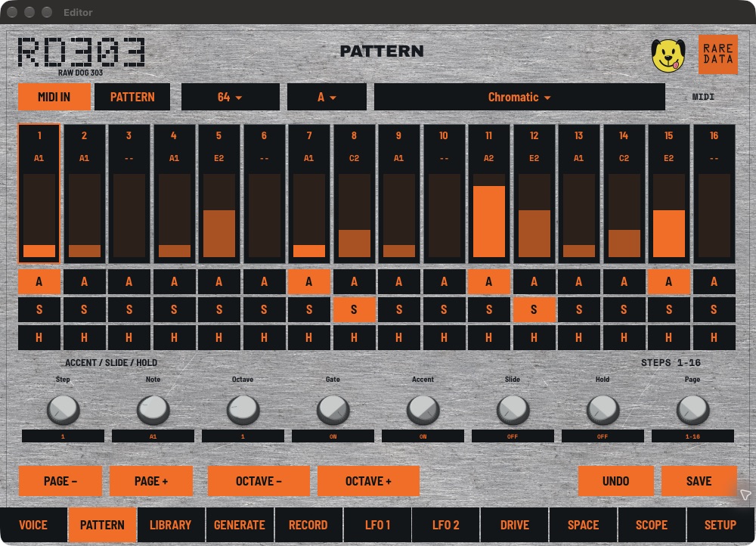Switch to the LIBRARY tab
This screenshot has height=546, width=756.
(x=171, y=525)
